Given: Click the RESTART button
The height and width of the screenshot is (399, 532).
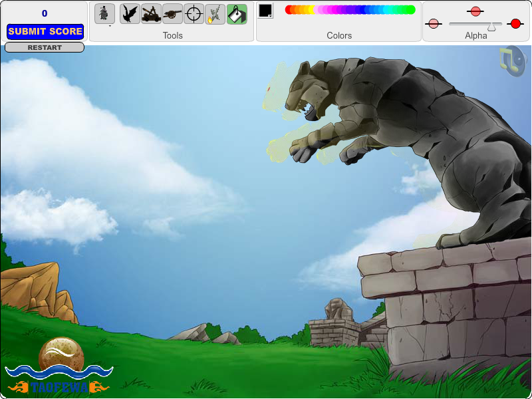Looking at the screenshot, I should point(45,47).
